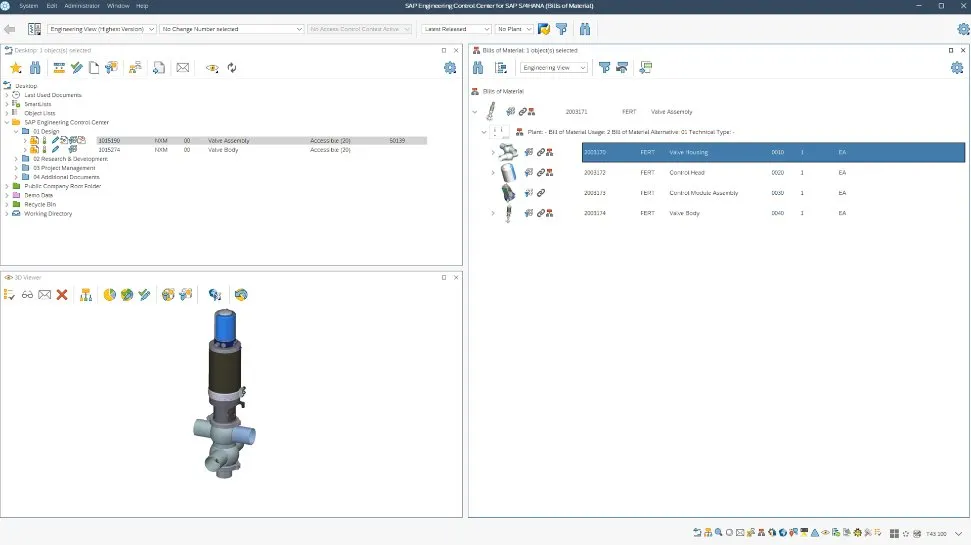Open the Engineering View (Highest Version) dropdown
This screenshot has width=971, height=545.
[x=102, y=29]
